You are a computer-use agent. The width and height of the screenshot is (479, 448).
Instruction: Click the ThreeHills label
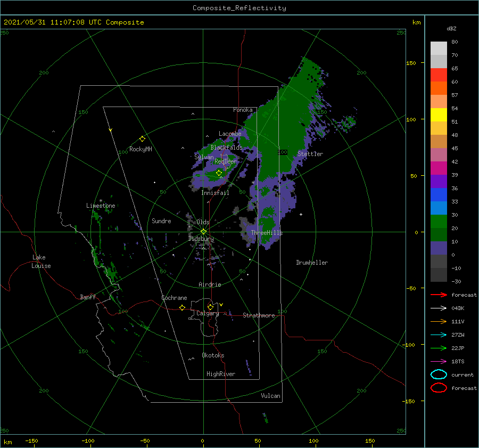pos(267,233)
